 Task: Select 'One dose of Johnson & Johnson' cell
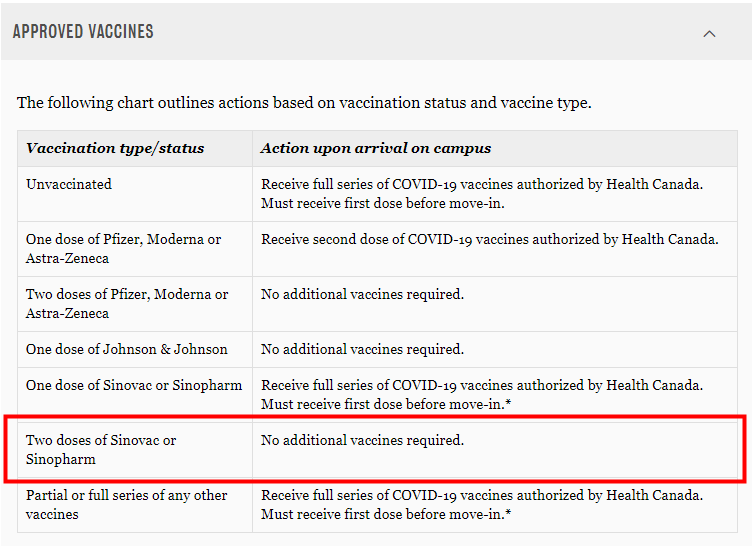[135, 349]
